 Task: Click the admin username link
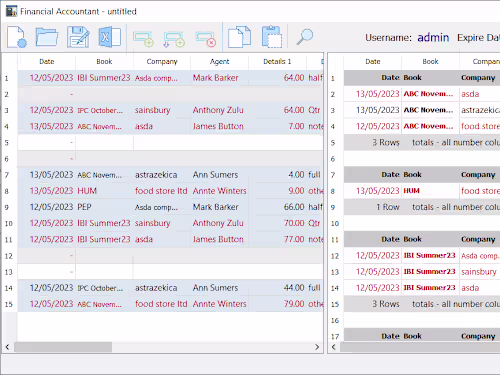click(x=433, y=38)
